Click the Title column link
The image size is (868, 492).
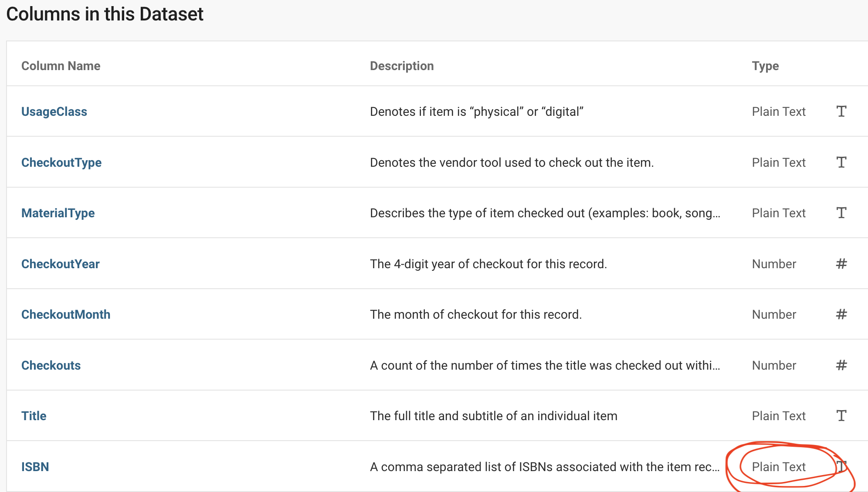[34, 416]
